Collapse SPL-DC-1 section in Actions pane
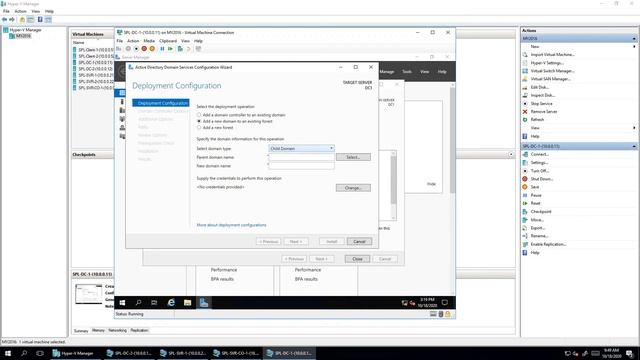The width and height of the screenshot is (640, 360). 634,146
